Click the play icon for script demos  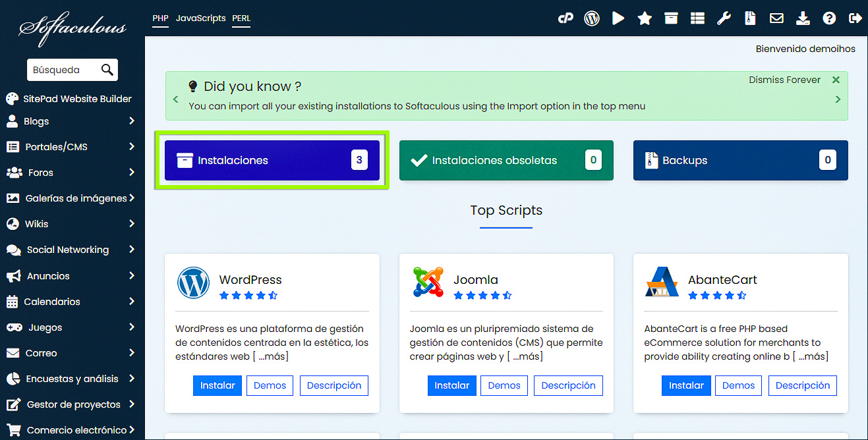click(618, 18)
